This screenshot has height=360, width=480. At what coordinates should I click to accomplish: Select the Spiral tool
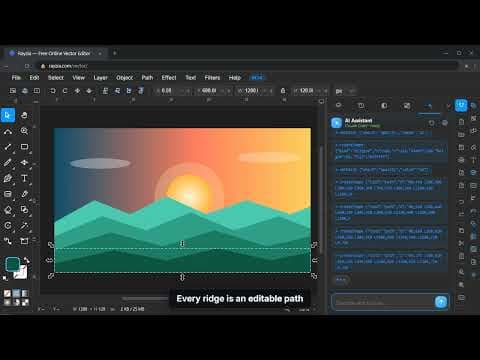(8, 225)
